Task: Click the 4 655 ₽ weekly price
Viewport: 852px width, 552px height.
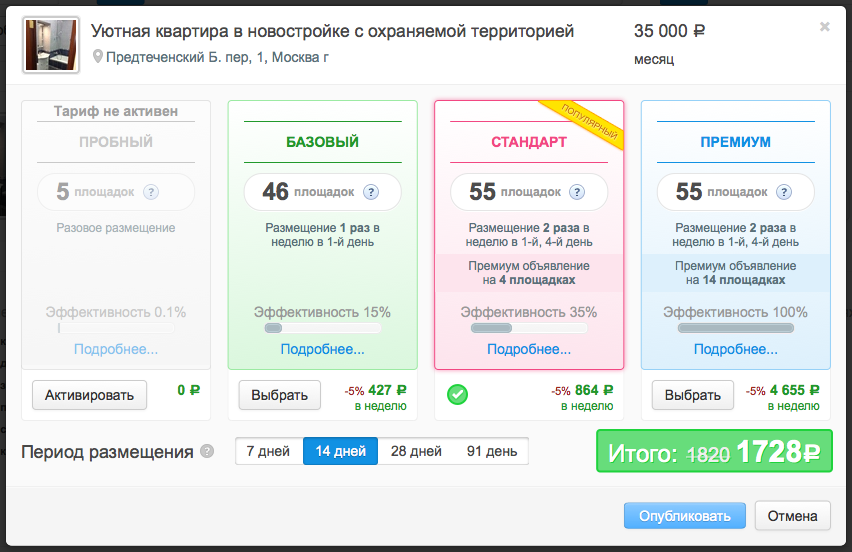Action: click(x=794, y=390)
